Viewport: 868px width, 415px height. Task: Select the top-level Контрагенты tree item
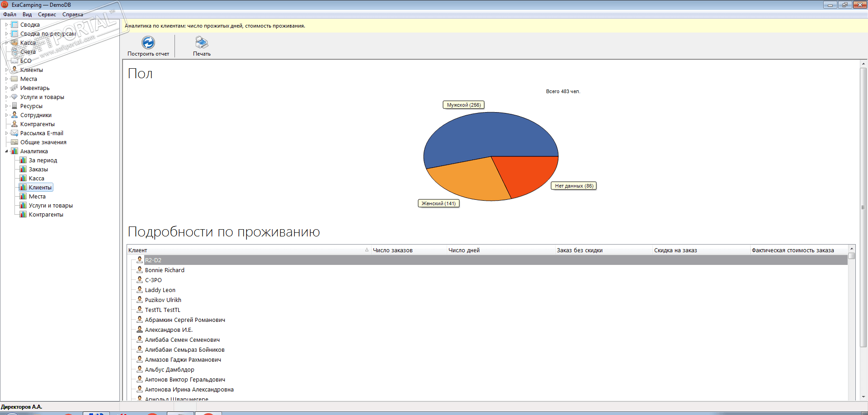click(x=38, y=124)
